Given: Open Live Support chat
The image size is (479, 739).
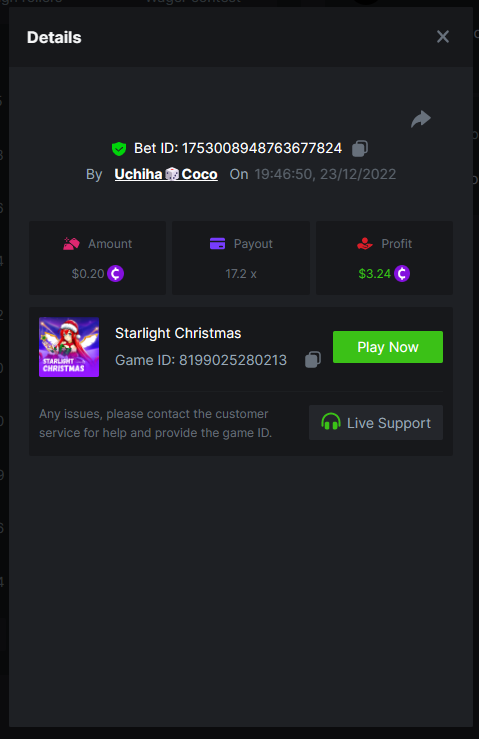Looking at the screenshot, I should click(376, 423).
